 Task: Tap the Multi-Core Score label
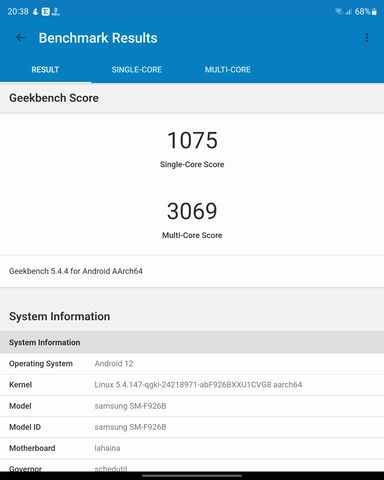tap(192, 235)
